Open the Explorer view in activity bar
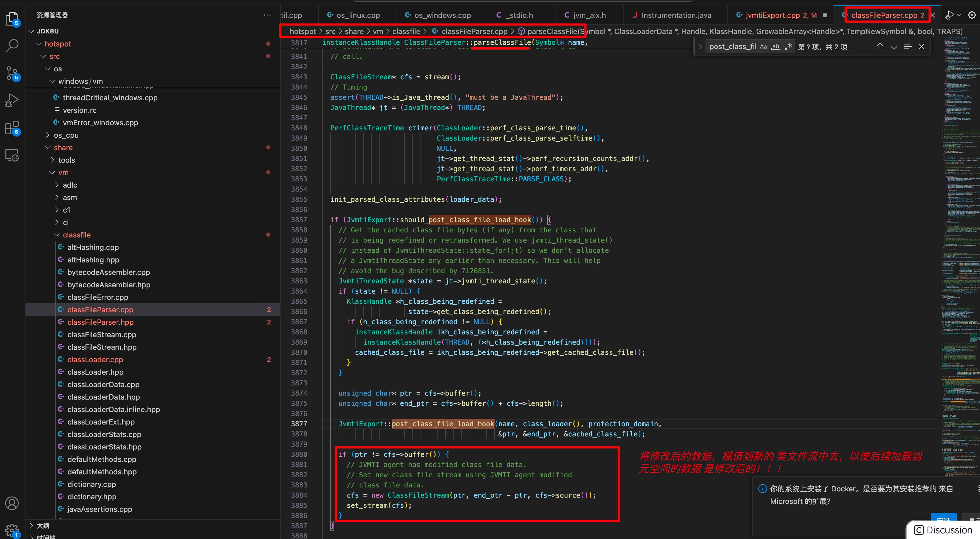 pos(12,18)
